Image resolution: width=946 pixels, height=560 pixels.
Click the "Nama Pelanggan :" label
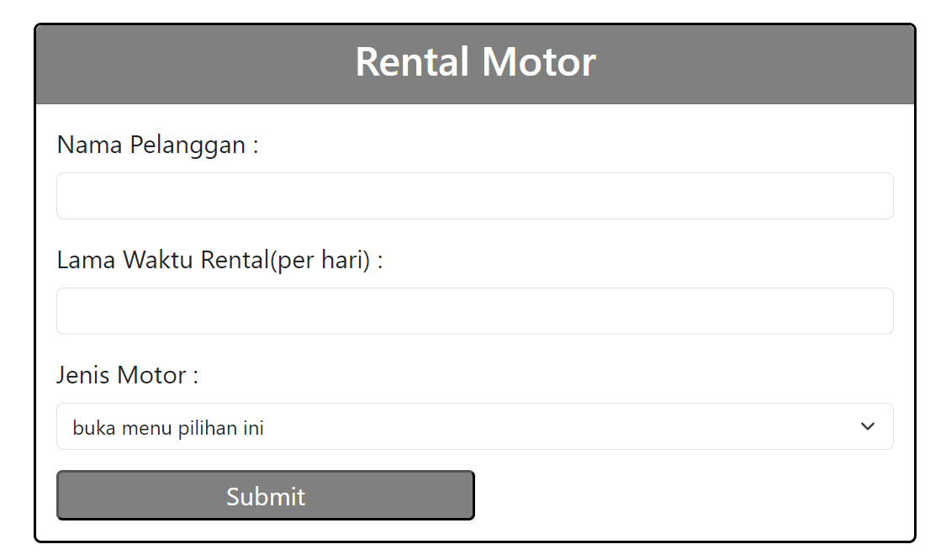(x=157, y=145)
